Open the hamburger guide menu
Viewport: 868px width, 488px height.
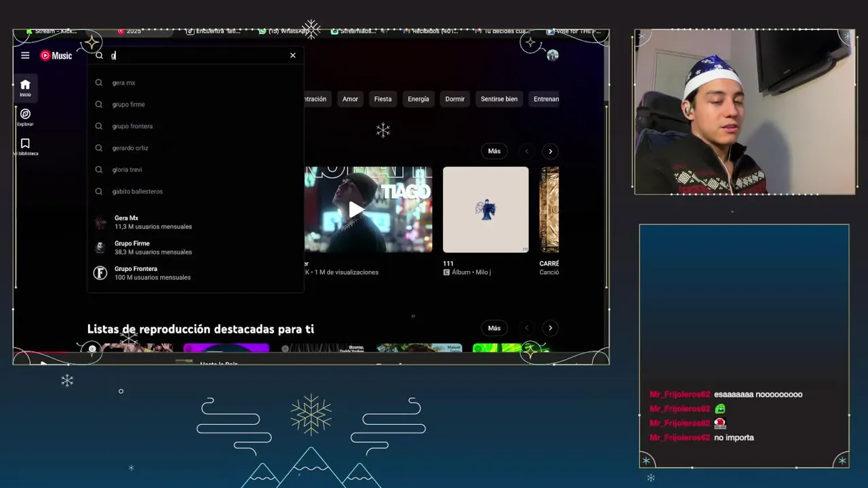tap(25, 56)
